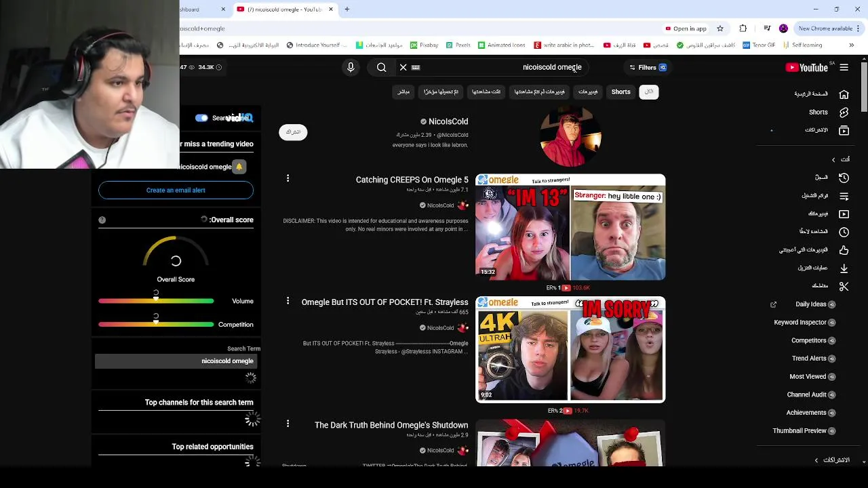The width and height of the screenshot is (868, 488).
Task: Open Keyword Inspector in sidebar
Action: click(x=805, y=323)
